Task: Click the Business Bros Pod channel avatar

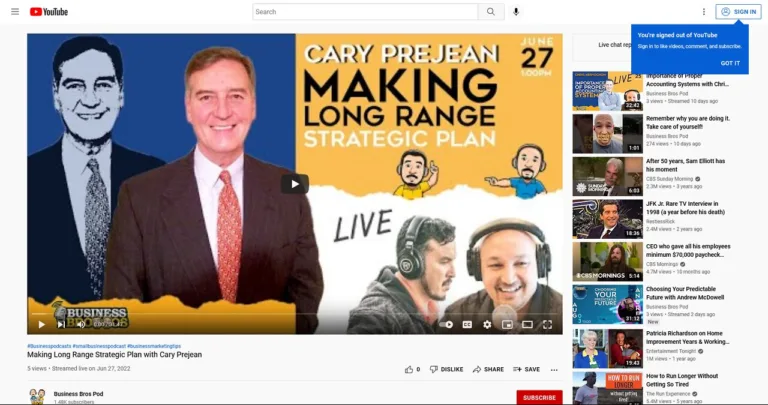Action: (37, 396)
